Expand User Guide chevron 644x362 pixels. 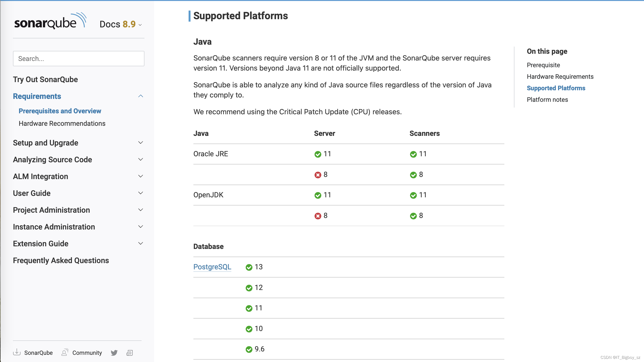(141, 193)
